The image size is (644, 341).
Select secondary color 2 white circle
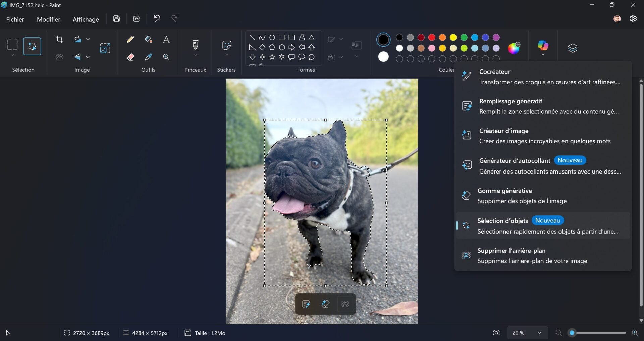(383, 57)
